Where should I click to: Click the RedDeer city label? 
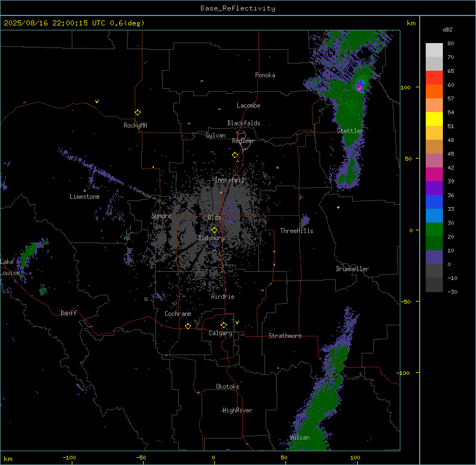(243, 141)
